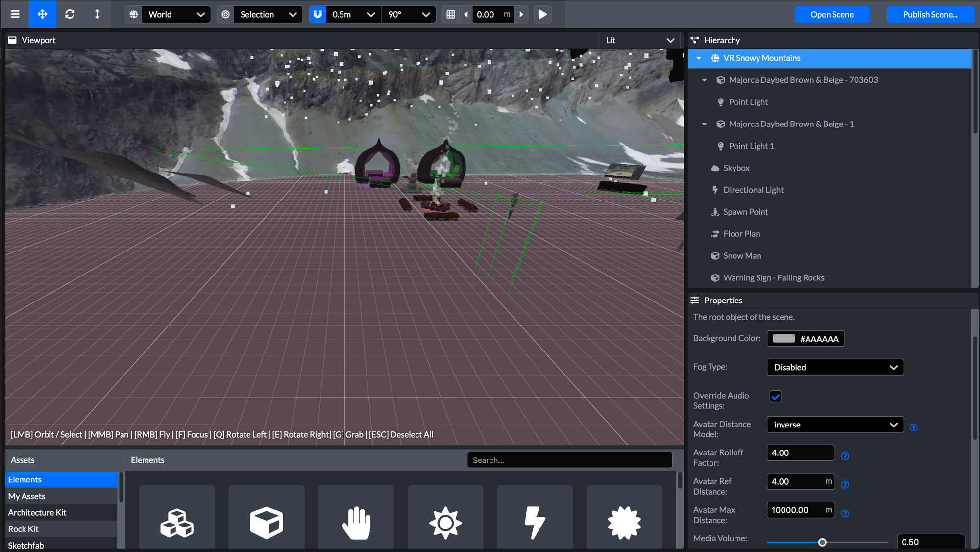Select Architecture Kit category
The height and width of the screenshot is (552, 980).
pyautogui.click(x=37, y=512)
